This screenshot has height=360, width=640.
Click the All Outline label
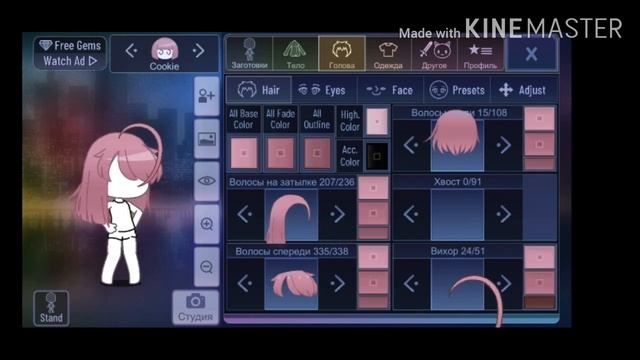[x=317, y=119]
